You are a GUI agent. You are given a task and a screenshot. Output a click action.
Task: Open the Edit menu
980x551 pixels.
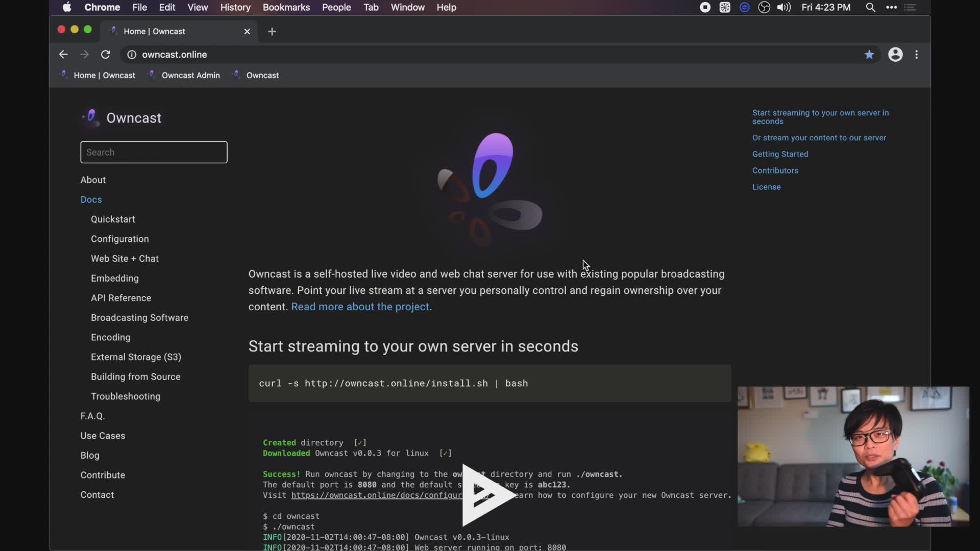click(167, 7)
